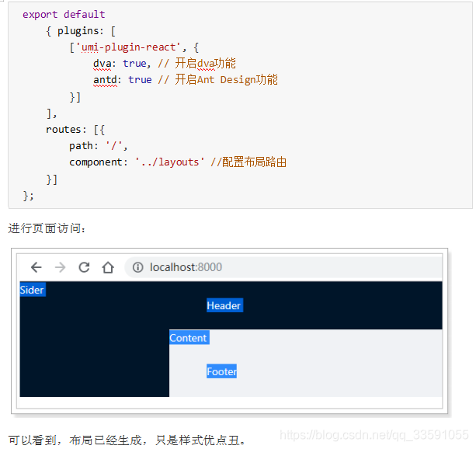476x449 pixels.
Task: Select the highlighted Footer label
Action: [x=221, y=371]
